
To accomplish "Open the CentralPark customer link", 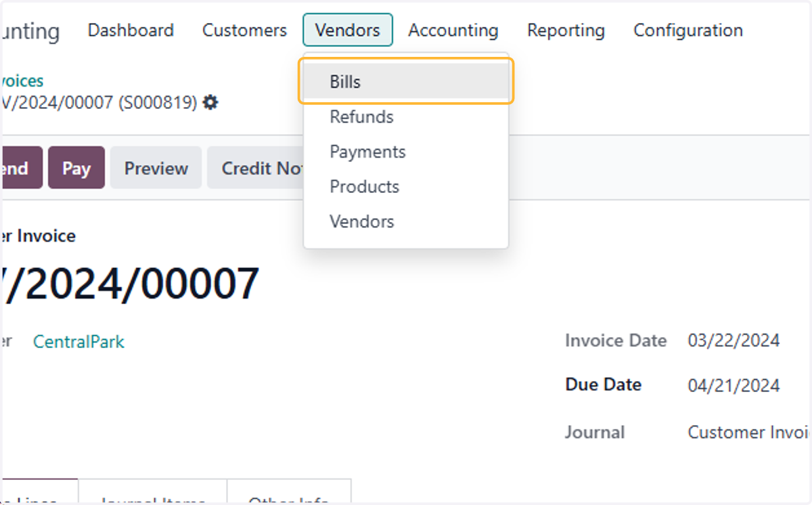I will (x=78, y=342).
